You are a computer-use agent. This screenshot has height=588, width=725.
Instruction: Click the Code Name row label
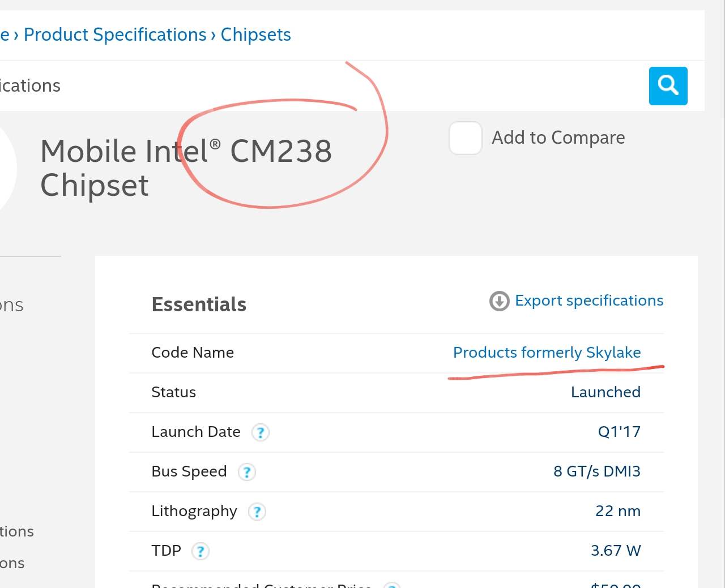click(x=193, y=353)
